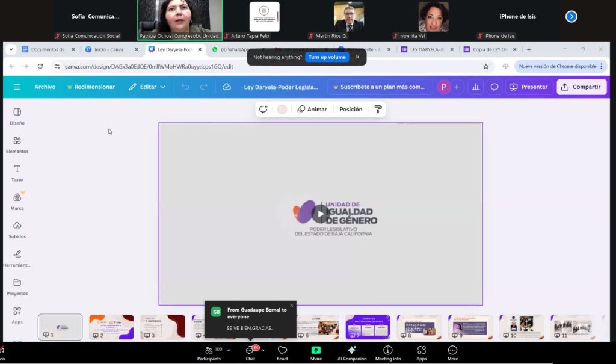The width and height of the screenshot is (616, 364).
Task: Click the cloud save status icon
Action: point(227,87)
